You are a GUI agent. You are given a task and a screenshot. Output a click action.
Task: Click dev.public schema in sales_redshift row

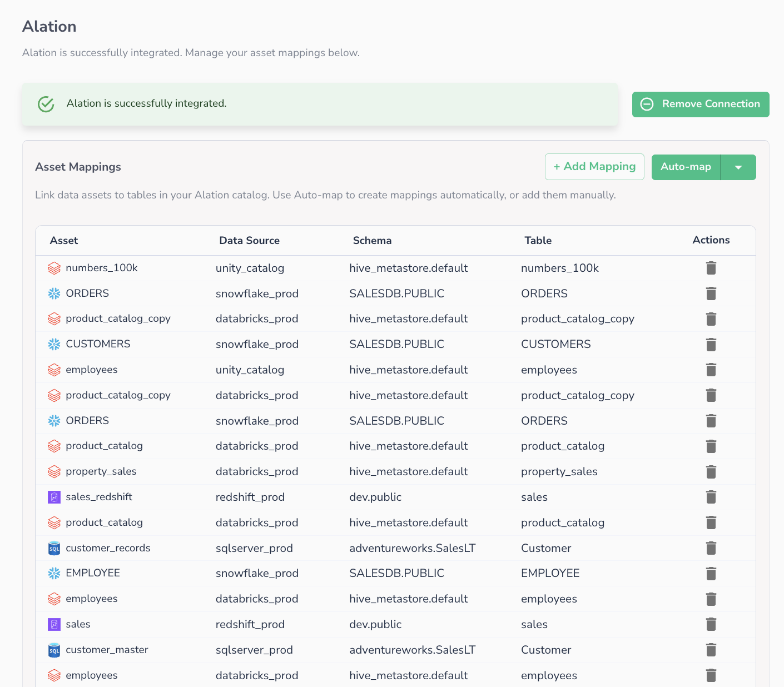[375, 497]
